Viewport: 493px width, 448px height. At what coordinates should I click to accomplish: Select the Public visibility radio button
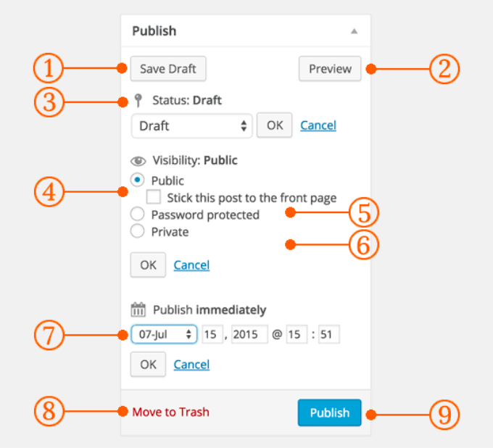tap(137, 181)
